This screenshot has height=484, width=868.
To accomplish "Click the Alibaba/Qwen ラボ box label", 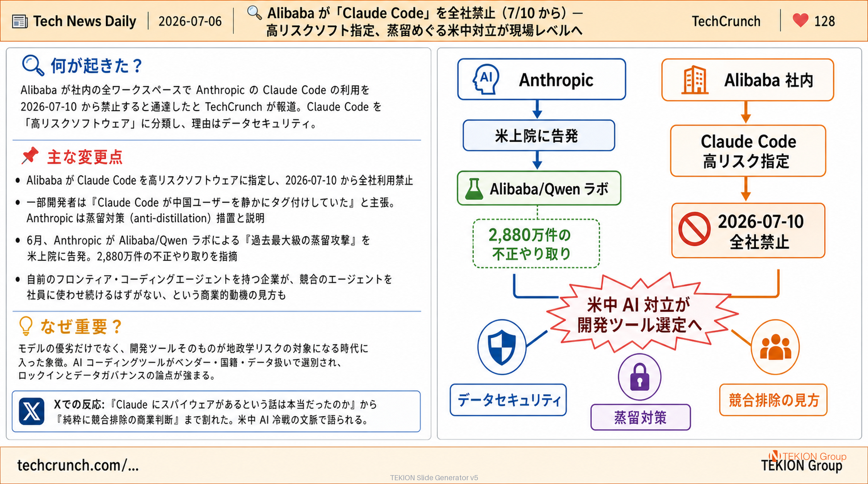I will pyautogui.click(x=549, y=189).
